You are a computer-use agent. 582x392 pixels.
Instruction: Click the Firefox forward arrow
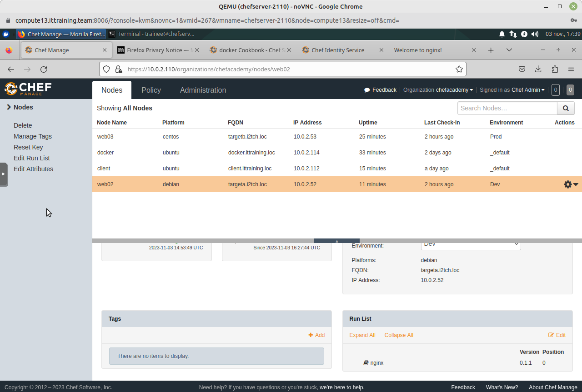coord(27,69)
